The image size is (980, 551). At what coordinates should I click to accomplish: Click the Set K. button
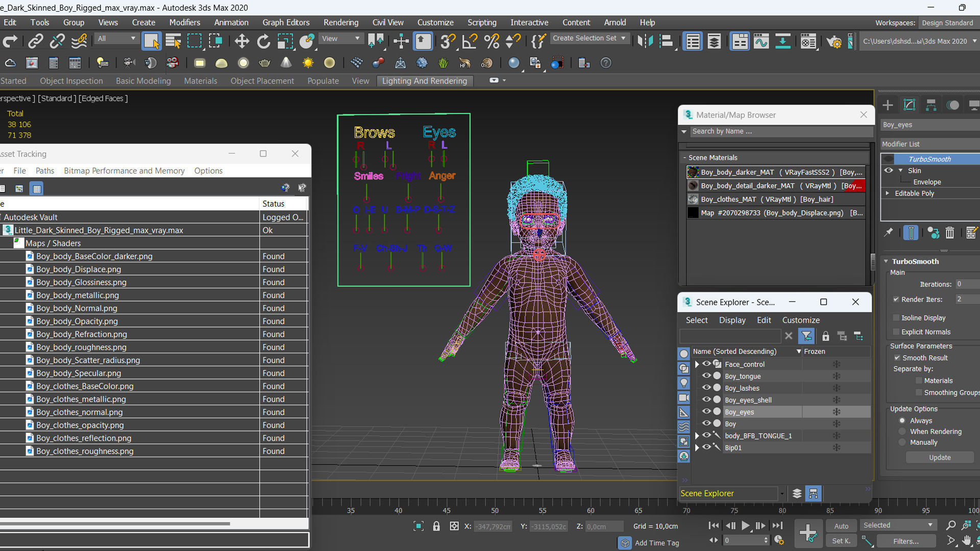pos(841,541)
